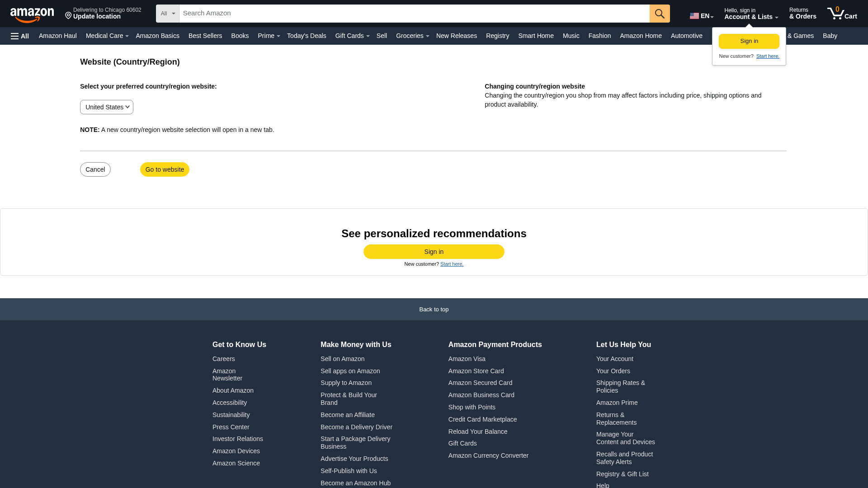Open Baby nav link
The height and width of the screenshot is (488, 868).
coord(830,36)
